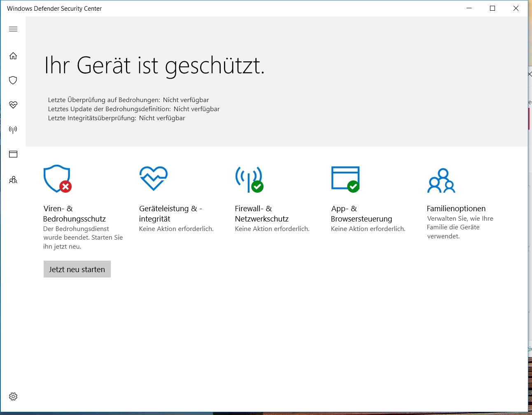
Task: Click "Letzte Integritätsüberprüfung" status line
Action: pyautogui.click(x=117, y=118)
